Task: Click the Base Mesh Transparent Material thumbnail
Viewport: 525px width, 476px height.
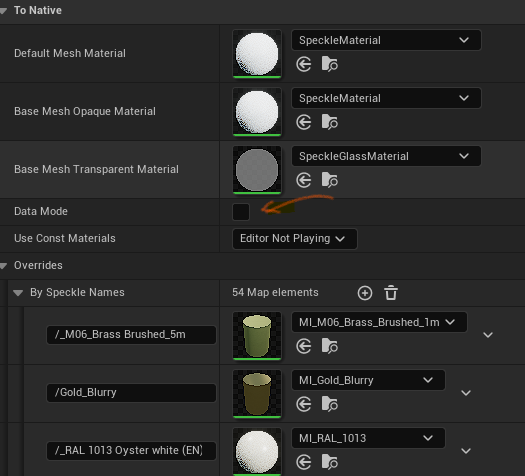Action: pyautogui.click(x=257, y=170)
